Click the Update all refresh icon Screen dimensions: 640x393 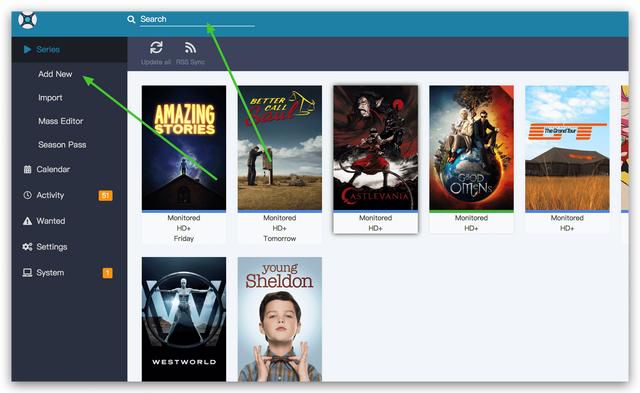click(x=156, y=47)
